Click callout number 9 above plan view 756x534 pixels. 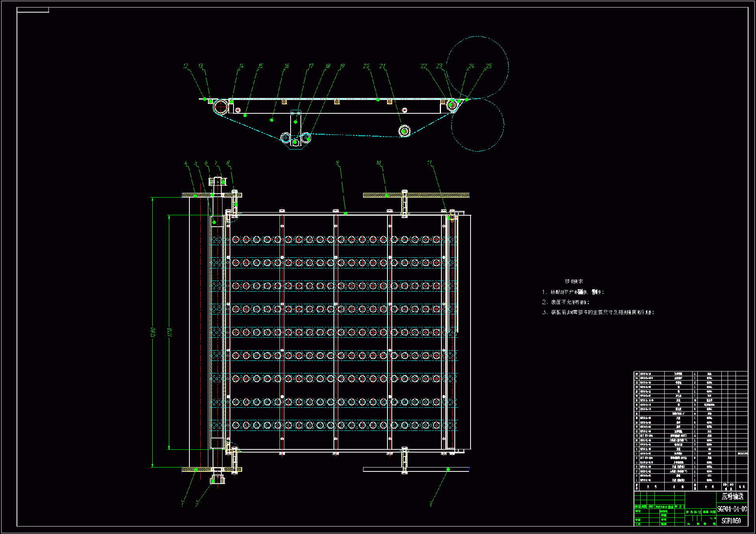click(x=337, y=163)
